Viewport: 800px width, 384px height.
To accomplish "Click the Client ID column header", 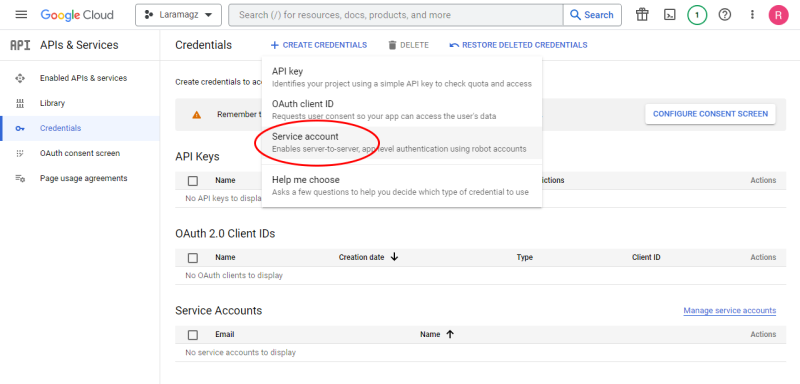I will [646, 257].
